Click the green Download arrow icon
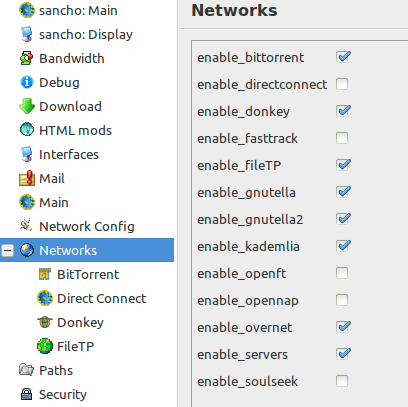This screenshot has height=407, width=408. tap(27, 106)
